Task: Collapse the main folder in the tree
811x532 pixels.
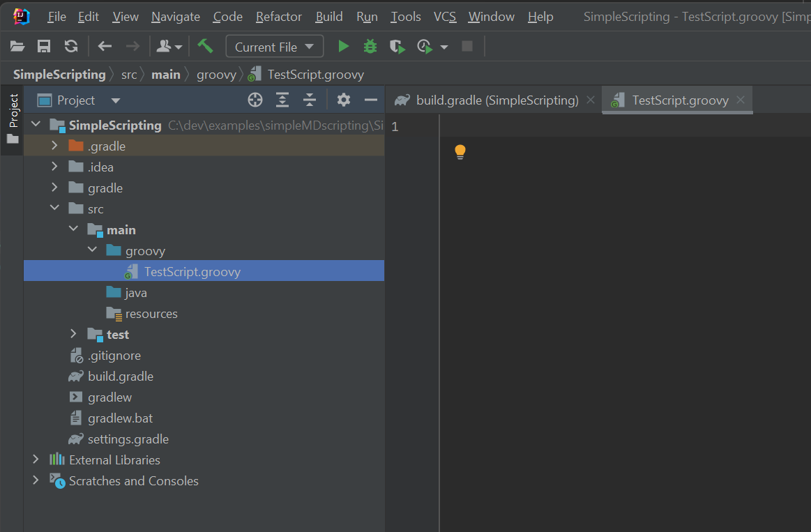Action: (74, 229)
